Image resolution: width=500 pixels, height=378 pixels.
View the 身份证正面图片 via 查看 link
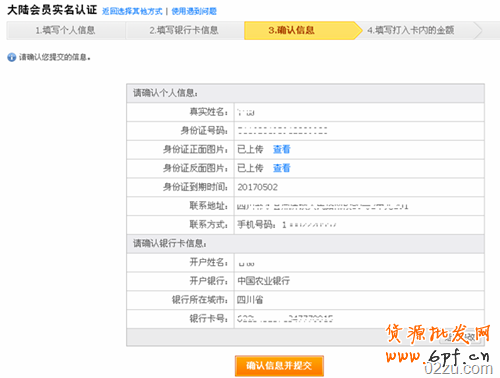[282, 149]
